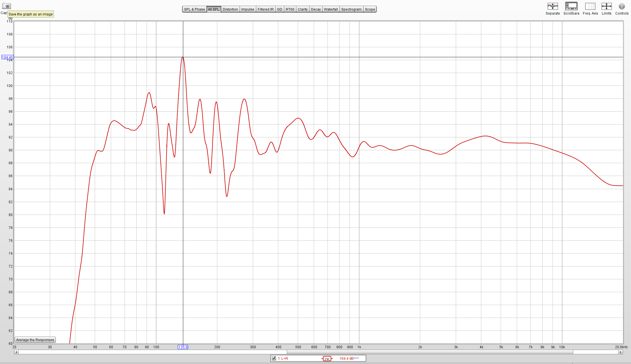631x364 pixels.
Task: Click the 20.0kHz axis end label
Action: [x=621, y=347]
